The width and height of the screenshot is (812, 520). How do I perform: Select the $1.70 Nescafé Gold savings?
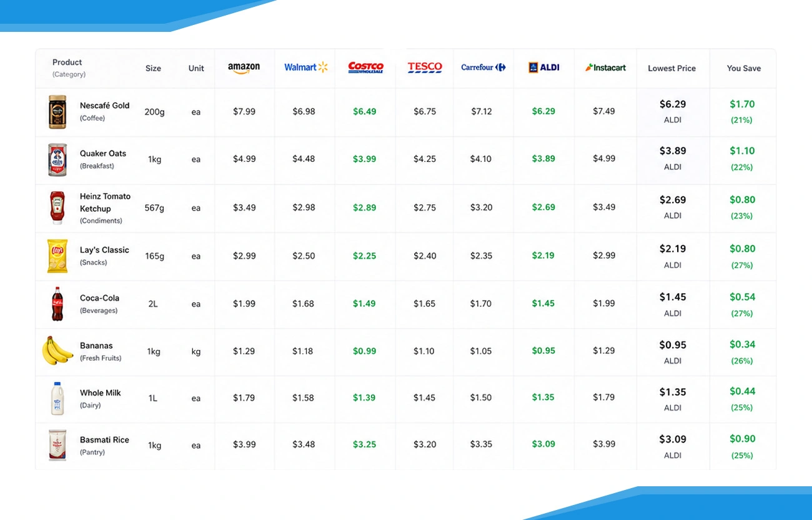click(x=742, y=104)
